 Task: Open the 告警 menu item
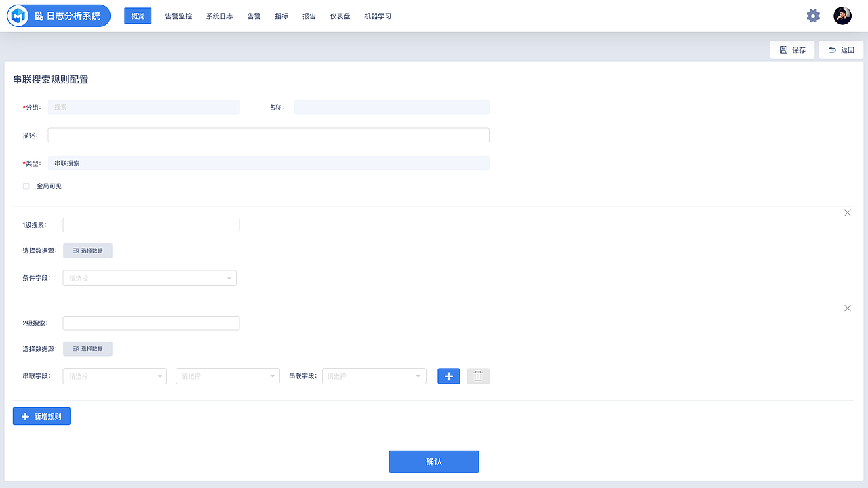(x=254, y=16)
